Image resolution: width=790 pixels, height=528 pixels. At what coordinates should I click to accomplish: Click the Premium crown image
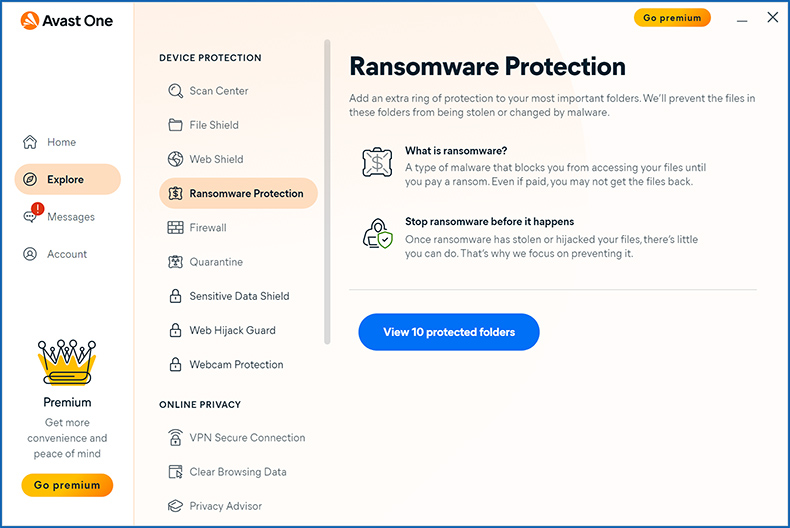(67, 362)
